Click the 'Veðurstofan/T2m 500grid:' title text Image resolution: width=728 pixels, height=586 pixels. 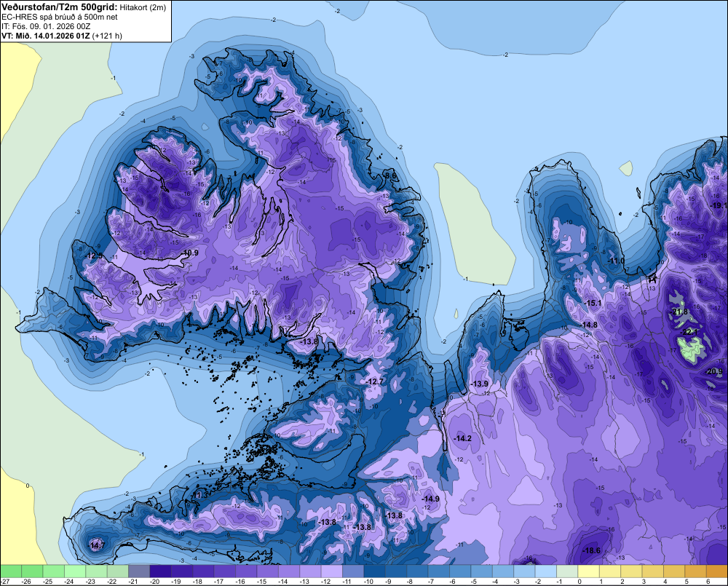pos(60,7)
